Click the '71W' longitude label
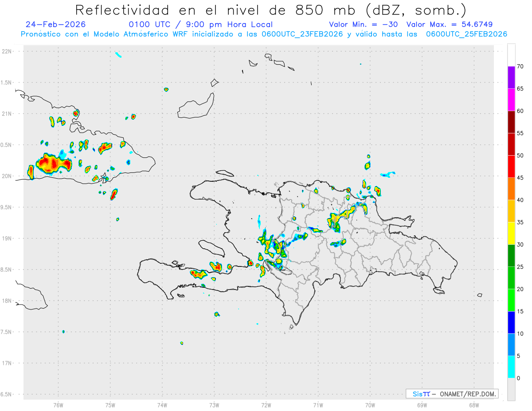The image size is (532, 411). coord(318,405)
